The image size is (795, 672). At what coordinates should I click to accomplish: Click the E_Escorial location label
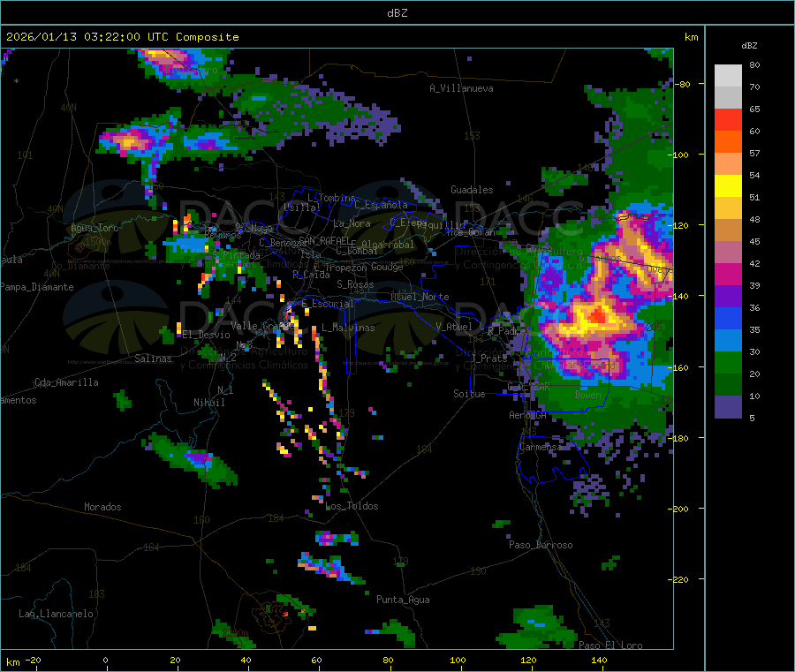point(328,304)
